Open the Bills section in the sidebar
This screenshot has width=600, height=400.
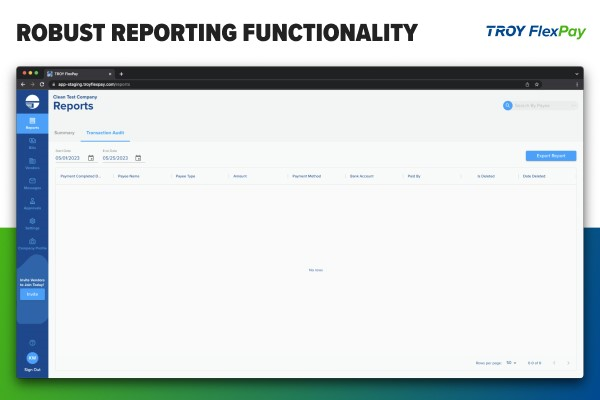tap(32, 144)
